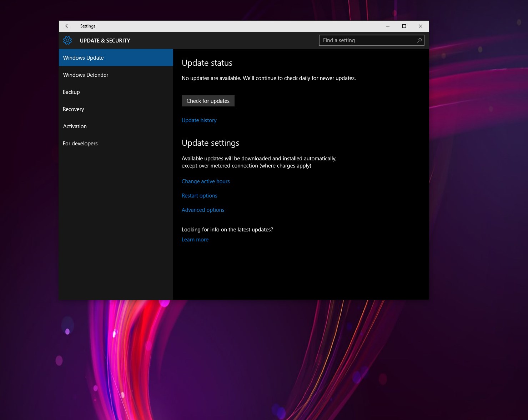Click the Settings gear icon
This screenshot has width=528, height=420.
click(67, 40)
